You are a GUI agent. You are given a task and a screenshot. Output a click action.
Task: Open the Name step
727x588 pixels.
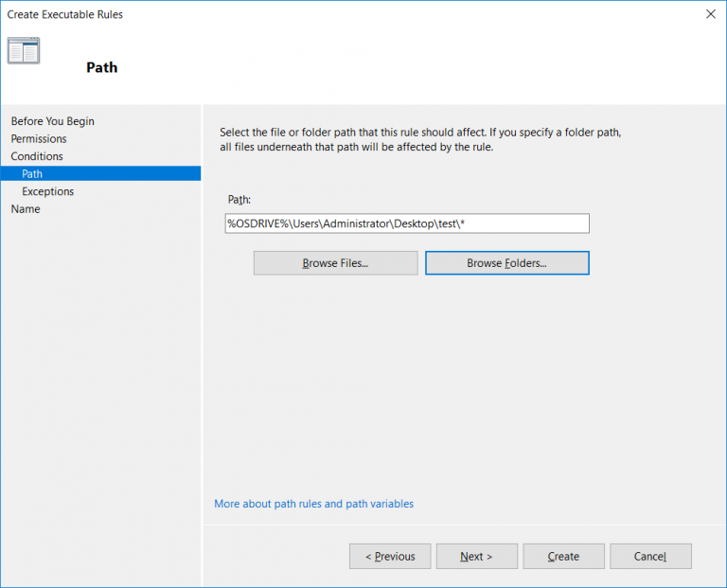[26, 209]
